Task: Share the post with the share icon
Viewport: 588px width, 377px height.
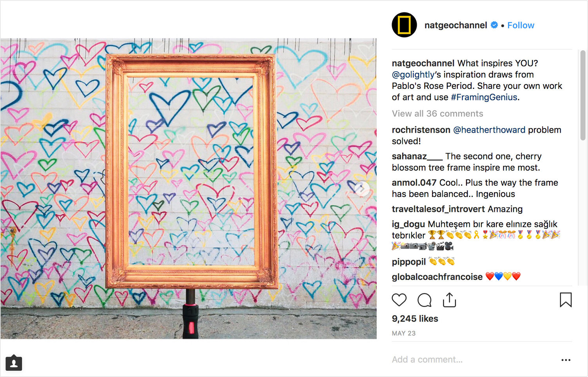Action: (449, 300)
